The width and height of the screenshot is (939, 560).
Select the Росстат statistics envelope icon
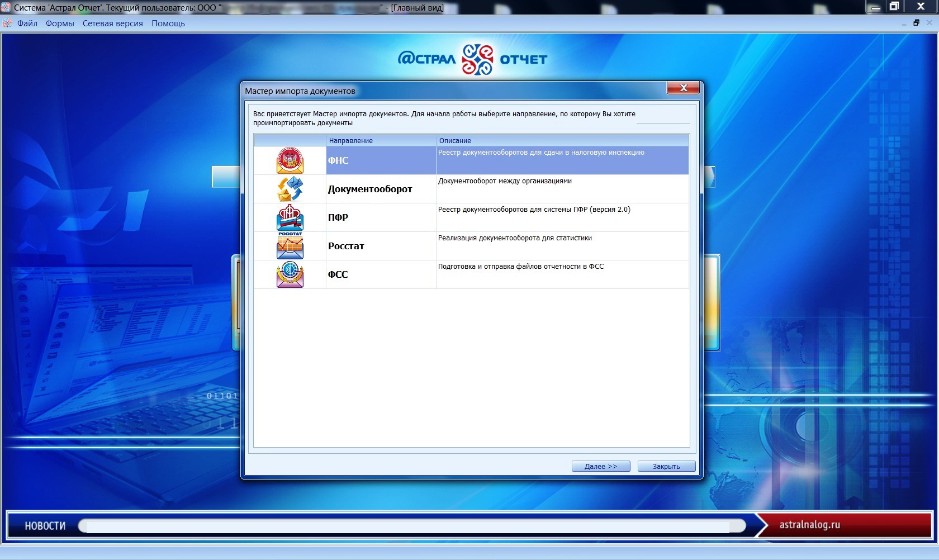click(x=290, y=246)
